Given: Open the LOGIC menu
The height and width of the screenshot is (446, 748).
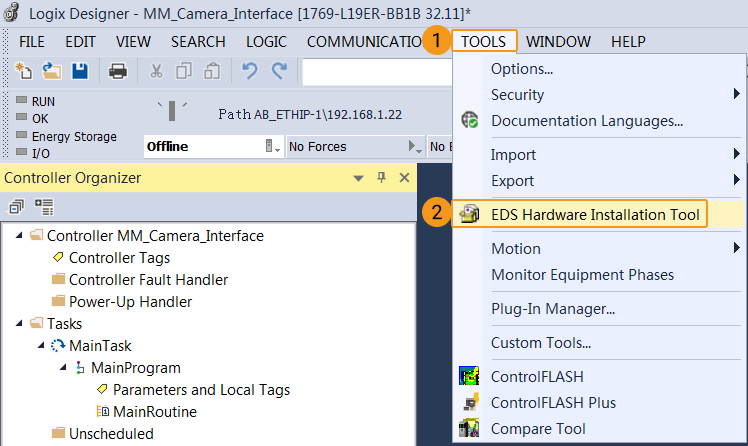Looking at the screenshot, I should click(264, 42).
